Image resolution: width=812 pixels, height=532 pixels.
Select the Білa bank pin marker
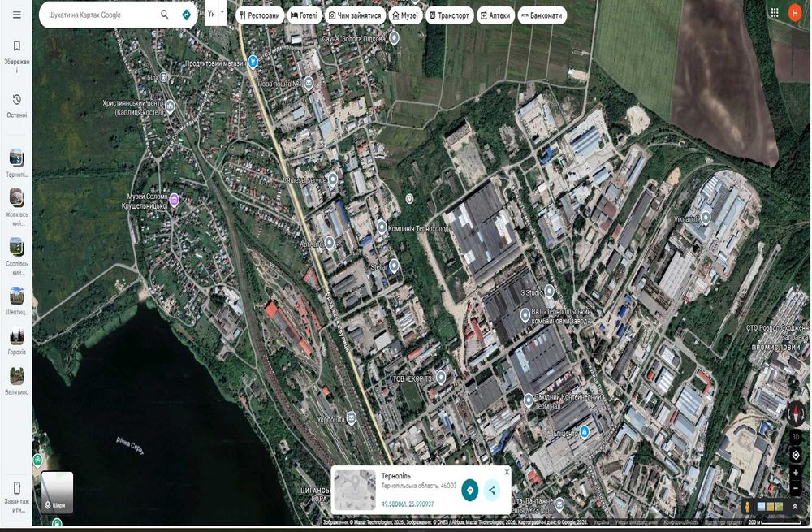164,77
